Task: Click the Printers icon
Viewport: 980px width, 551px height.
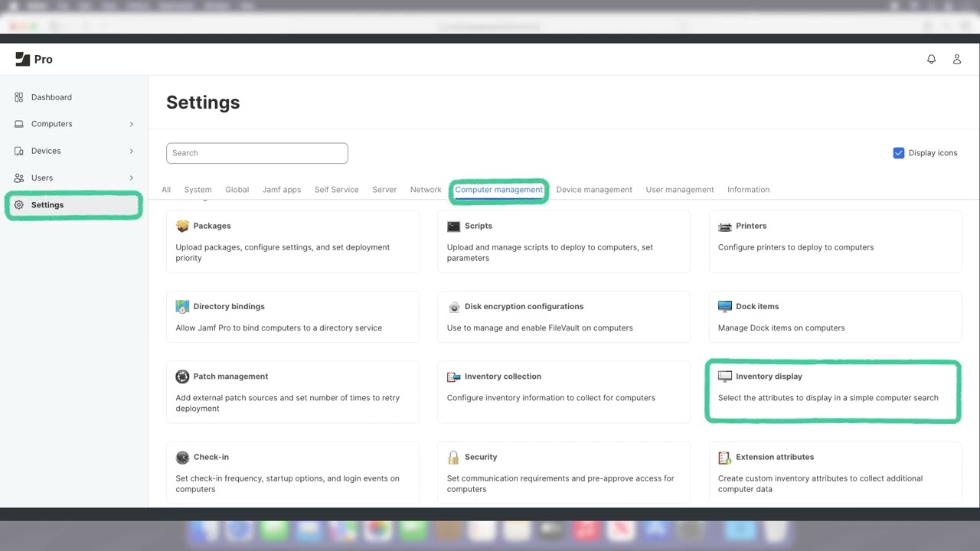Action: (x=725, y=226)
